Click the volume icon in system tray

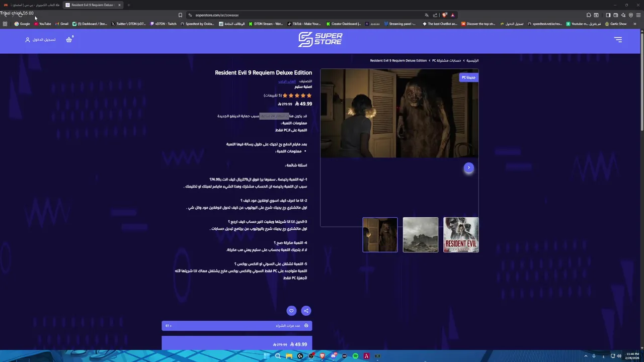point(619,356)
